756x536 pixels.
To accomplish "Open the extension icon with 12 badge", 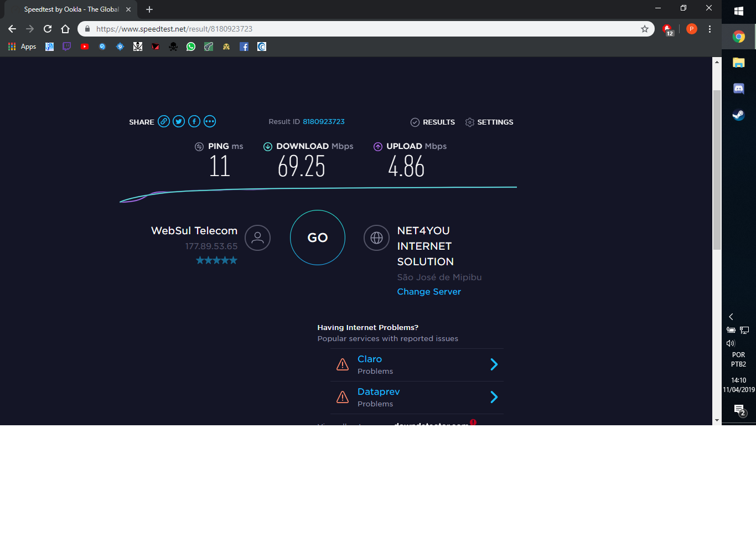I will 668,29.
